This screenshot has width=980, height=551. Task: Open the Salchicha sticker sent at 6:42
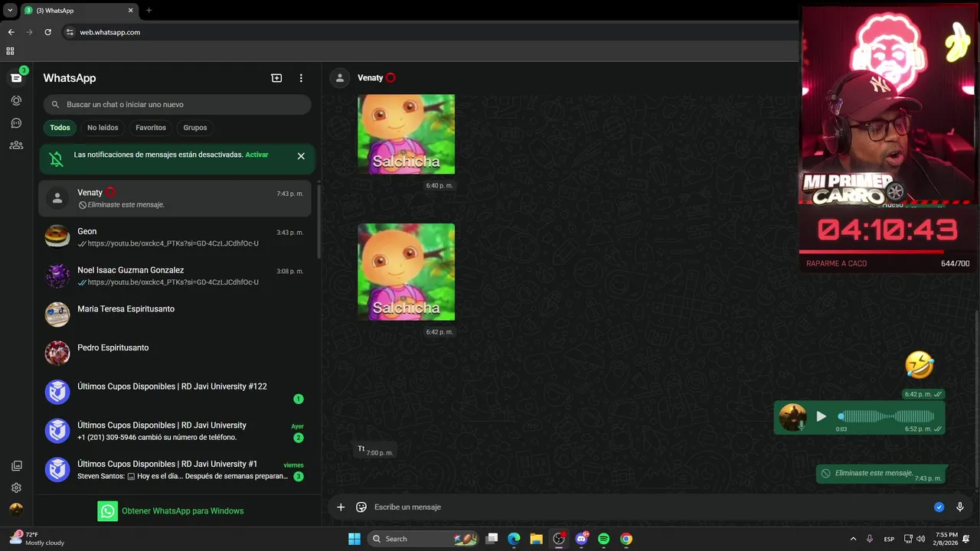(x=406, y=272)
